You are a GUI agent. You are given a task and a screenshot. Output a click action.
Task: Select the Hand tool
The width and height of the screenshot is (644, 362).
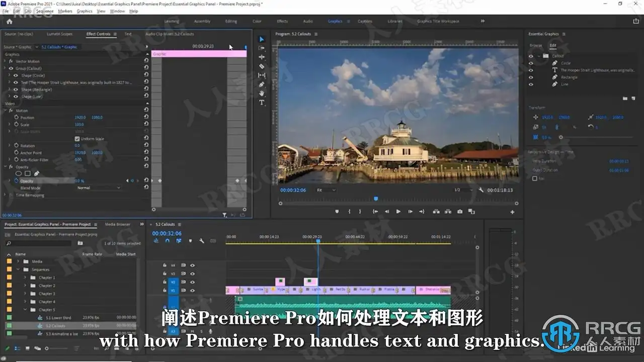[x=262, y=94]
